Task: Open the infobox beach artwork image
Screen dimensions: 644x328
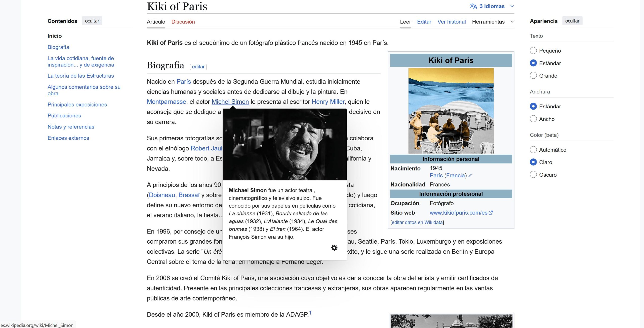Action: point(451,111)
